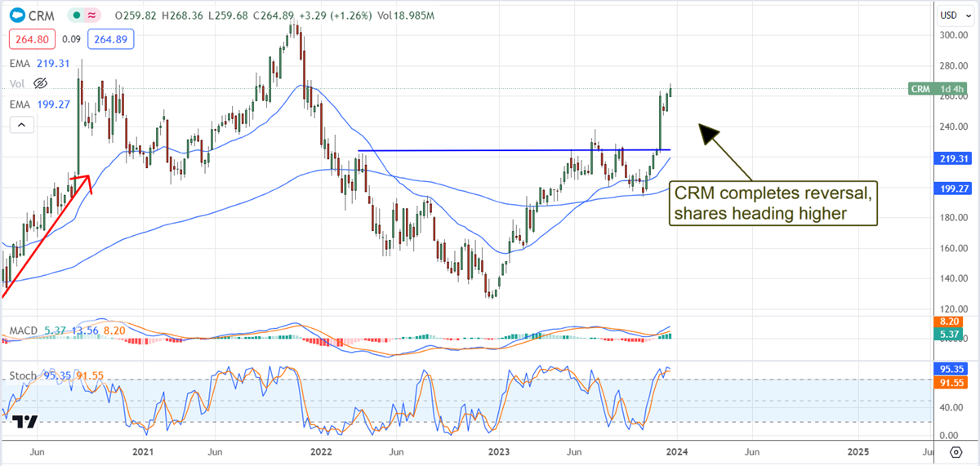Collapse the indicator legend with chevron
The height and width of the screenshot is (466, 980).
tap(21, 125)
